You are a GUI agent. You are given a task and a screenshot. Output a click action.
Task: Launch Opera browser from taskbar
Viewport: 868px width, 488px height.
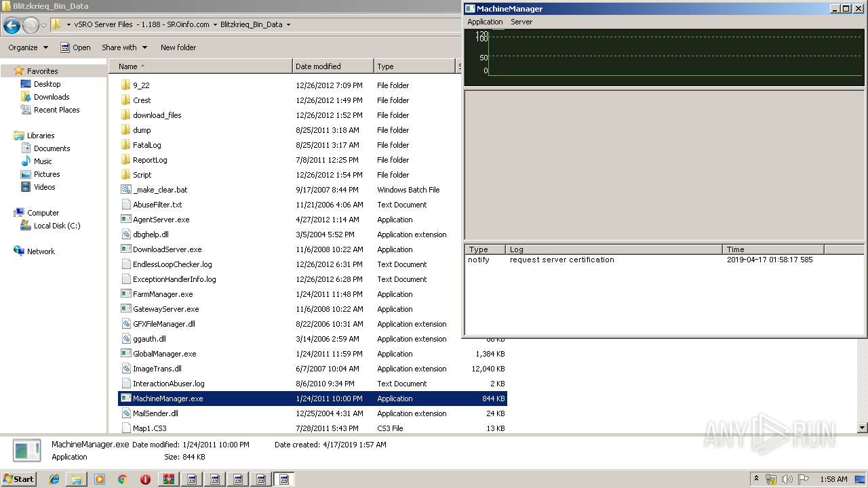[x=145, y=479]
